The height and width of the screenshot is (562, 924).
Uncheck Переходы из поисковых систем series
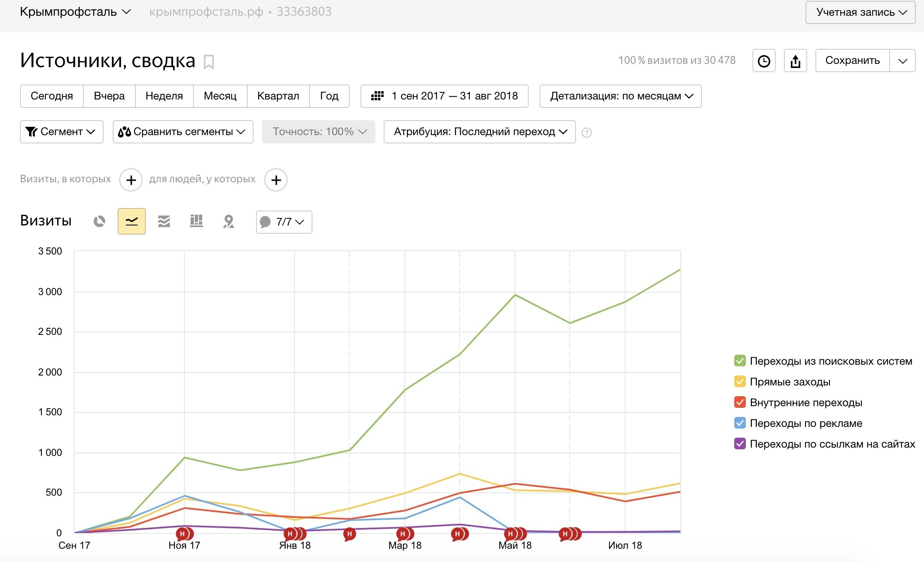(x=740, y=361)
